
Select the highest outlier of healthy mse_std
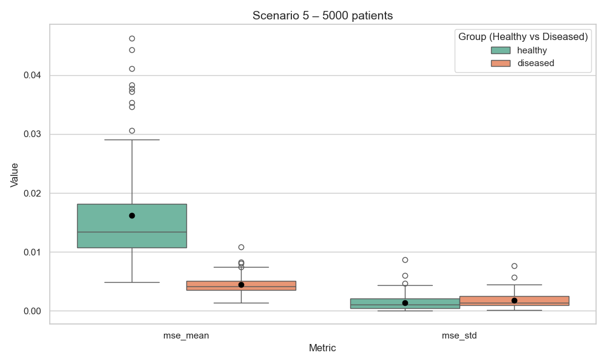pyautogui.click(x=405, y=260)
